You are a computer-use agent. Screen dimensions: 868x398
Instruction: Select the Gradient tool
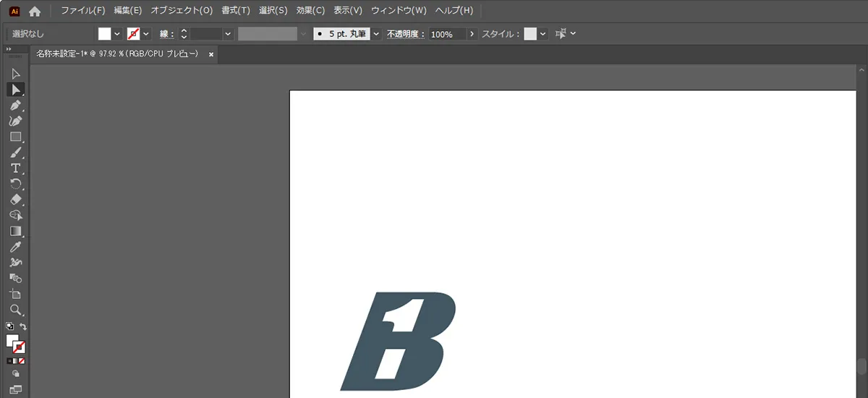[x=15, y=232]
